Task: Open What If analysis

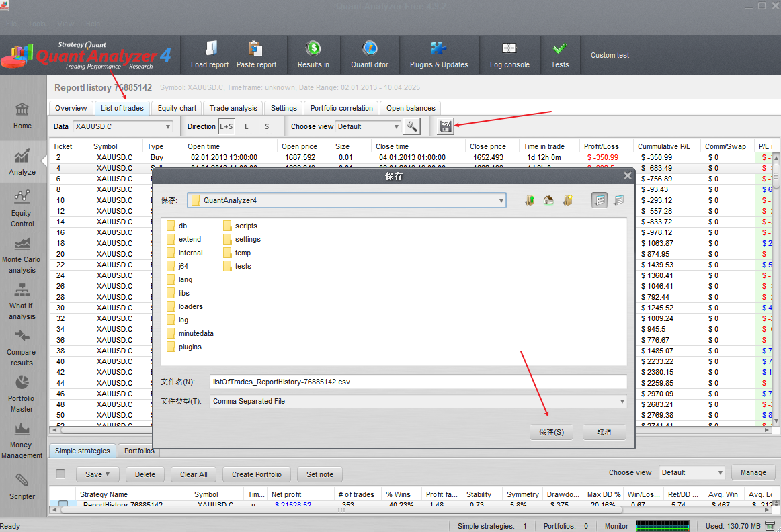Action: [x=22, y=301]
